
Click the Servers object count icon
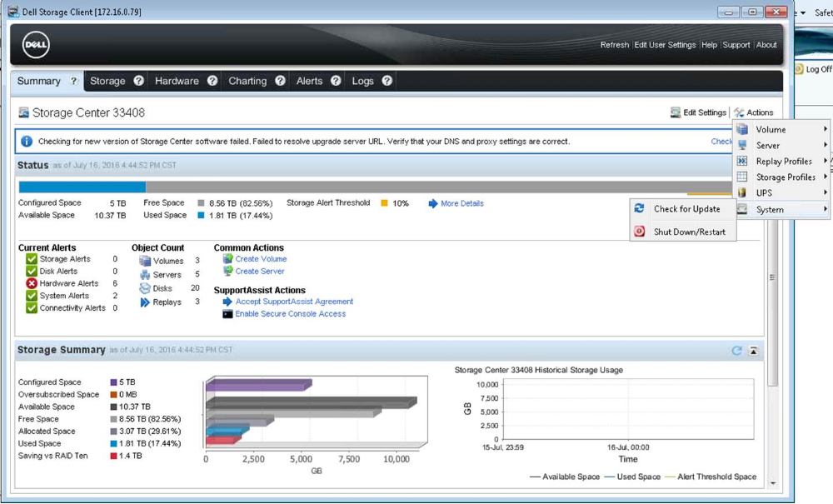pyautogui.click(x=145, y=275)
